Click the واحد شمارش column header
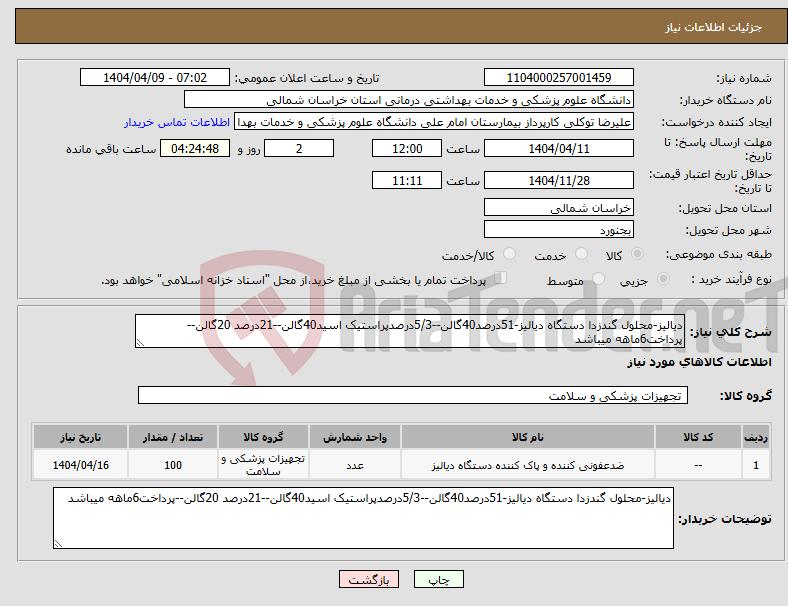Viewport: 788px width, 606px height. 355,437
